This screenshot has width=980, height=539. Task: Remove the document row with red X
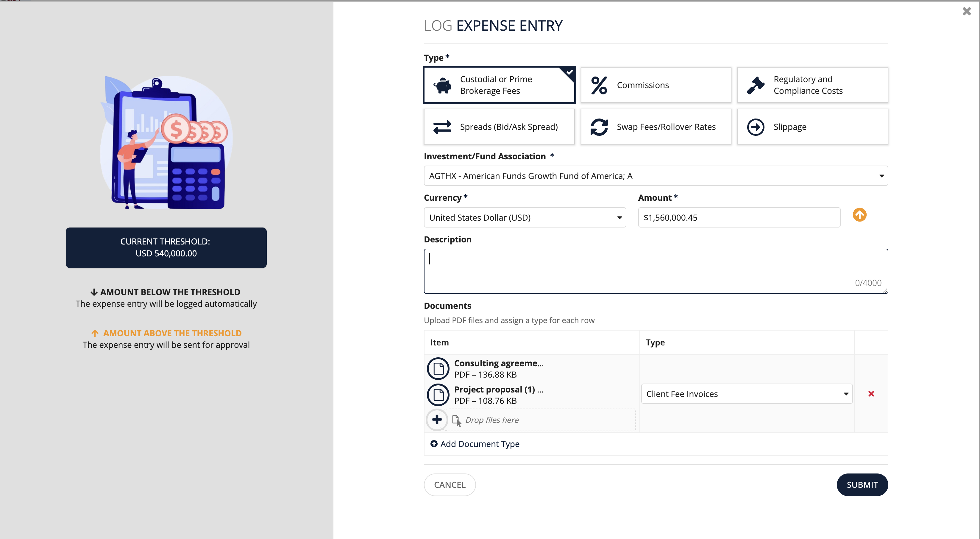871,394
